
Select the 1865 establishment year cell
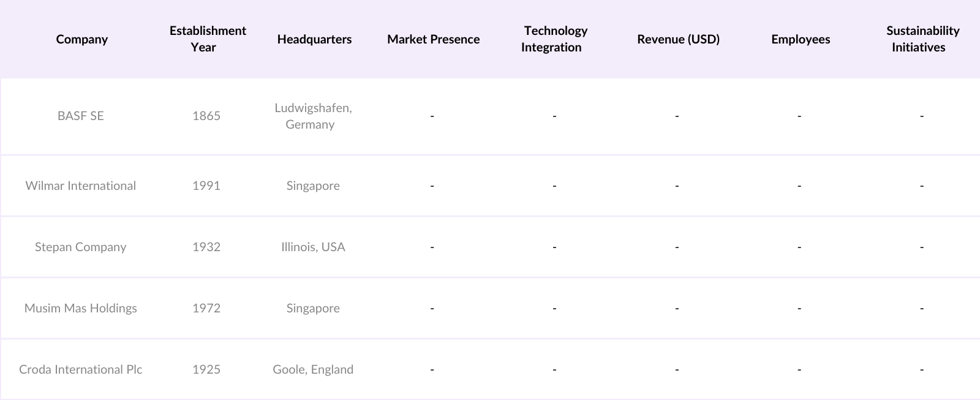pyautogui.click(x=206, y=116)
